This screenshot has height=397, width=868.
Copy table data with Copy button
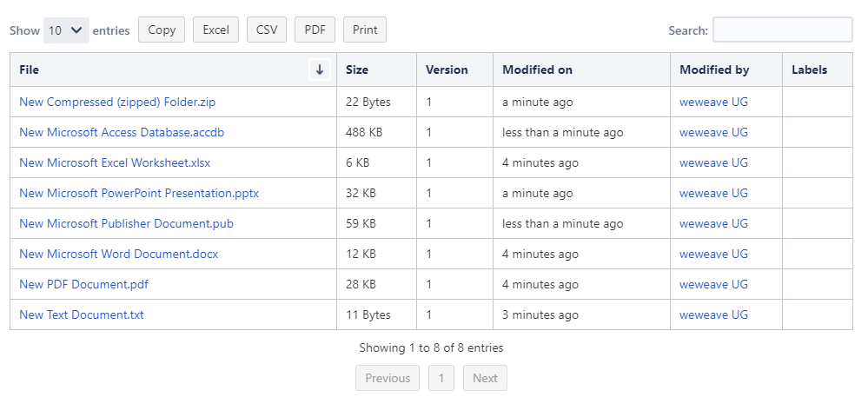(162, 30)
